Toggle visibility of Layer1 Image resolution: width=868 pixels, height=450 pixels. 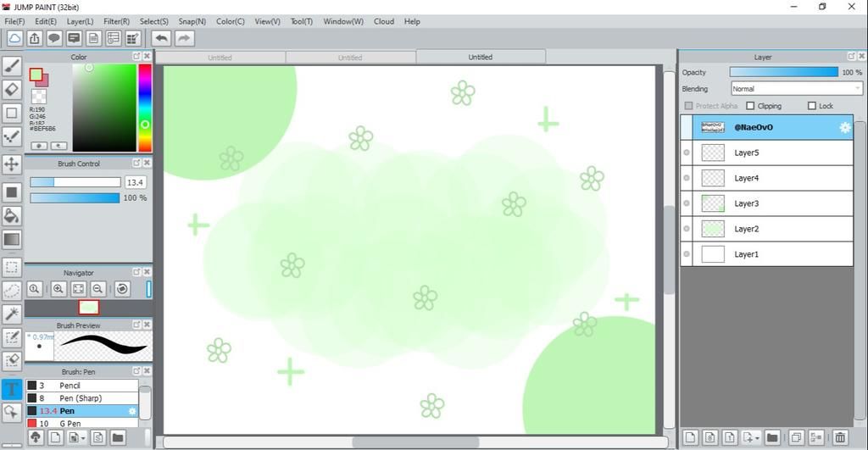point(687,254)
